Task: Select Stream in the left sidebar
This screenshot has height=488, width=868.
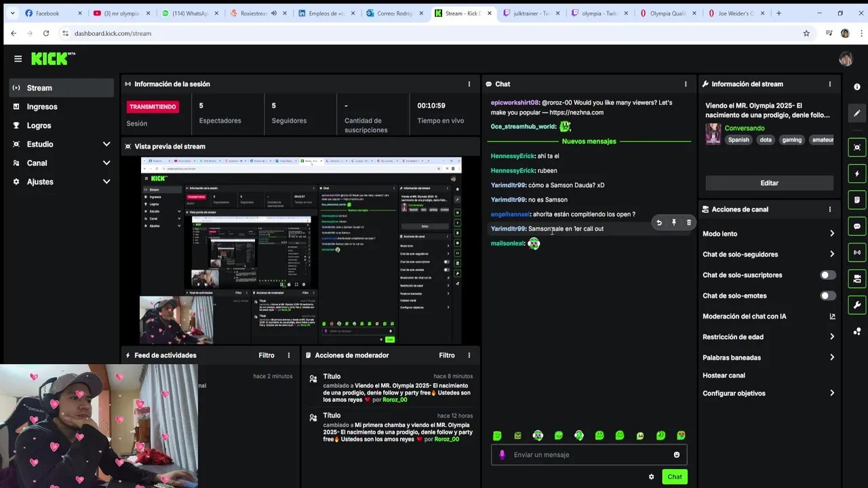Action: 62,88
